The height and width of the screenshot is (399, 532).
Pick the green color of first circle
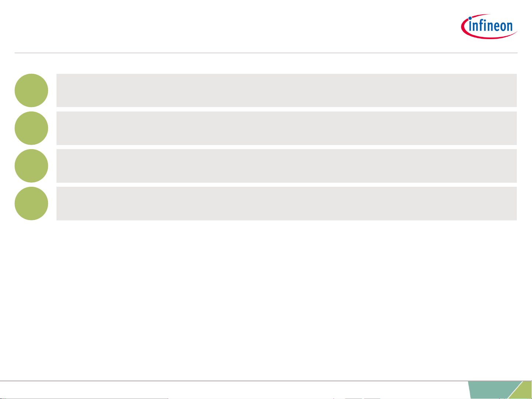coord(31,90)
